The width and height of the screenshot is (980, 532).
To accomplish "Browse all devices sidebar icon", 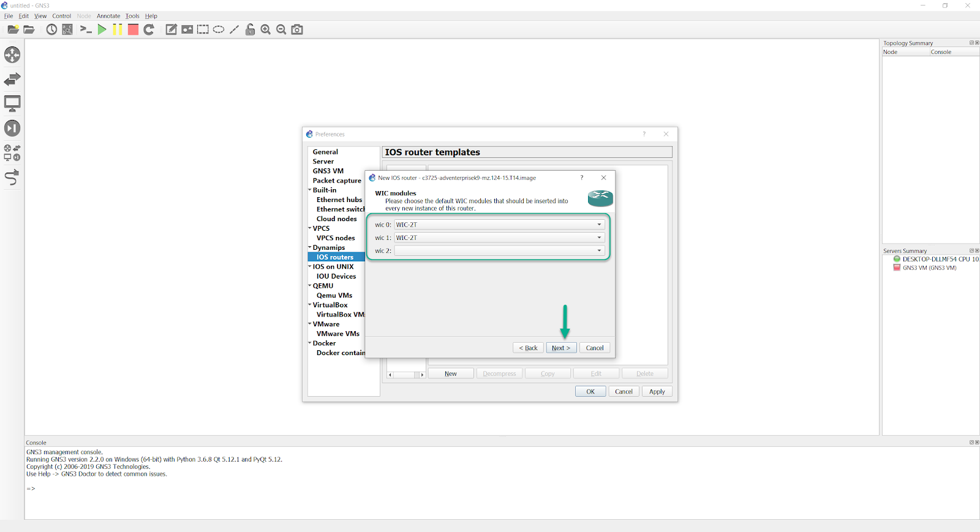I will 12,152.
